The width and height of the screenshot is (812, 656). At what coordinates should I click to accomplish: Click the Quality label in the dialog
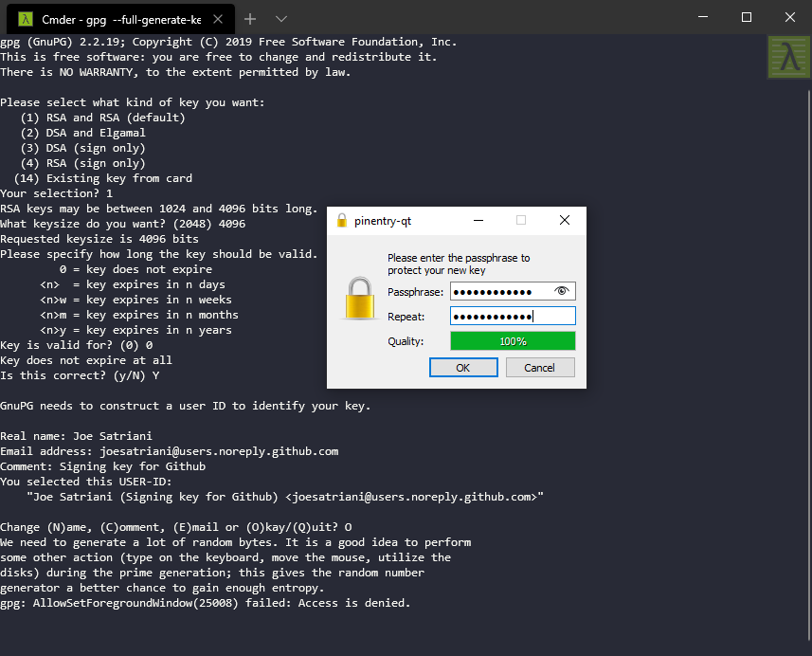pyautogui.click(x=406, y=341)
